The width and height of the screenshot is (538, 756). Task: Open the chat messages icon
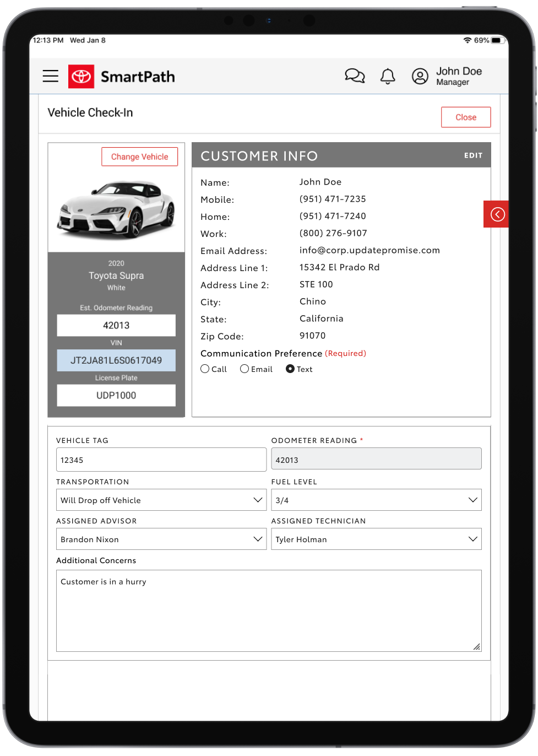click(x=355, y=76)
